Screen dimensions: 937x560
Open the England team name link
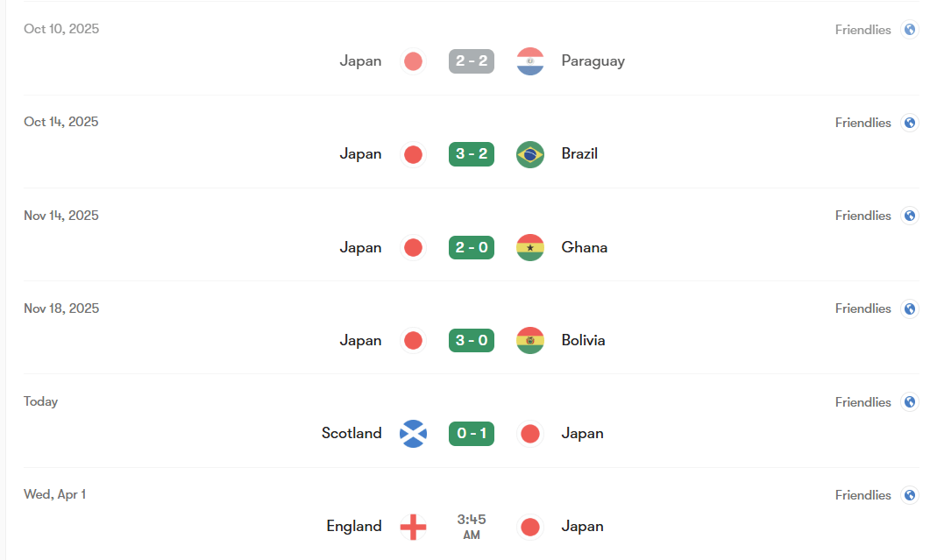[x=354, y=527]
